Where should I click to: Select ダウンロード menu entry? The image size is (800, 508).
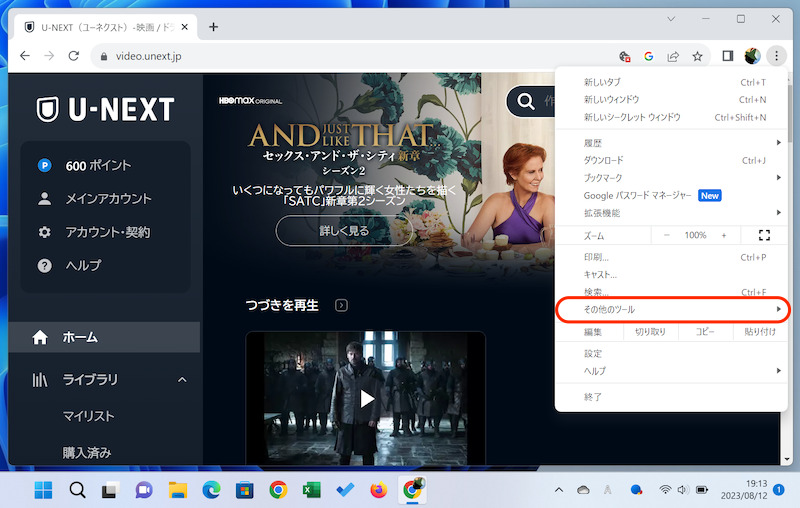[x=671, y=160]
